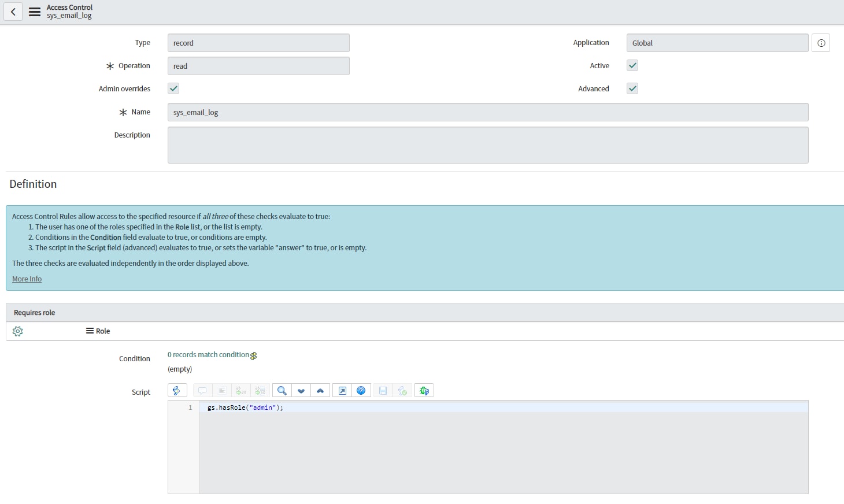Click the Replace icon in script toolbar

coord(241,391)
